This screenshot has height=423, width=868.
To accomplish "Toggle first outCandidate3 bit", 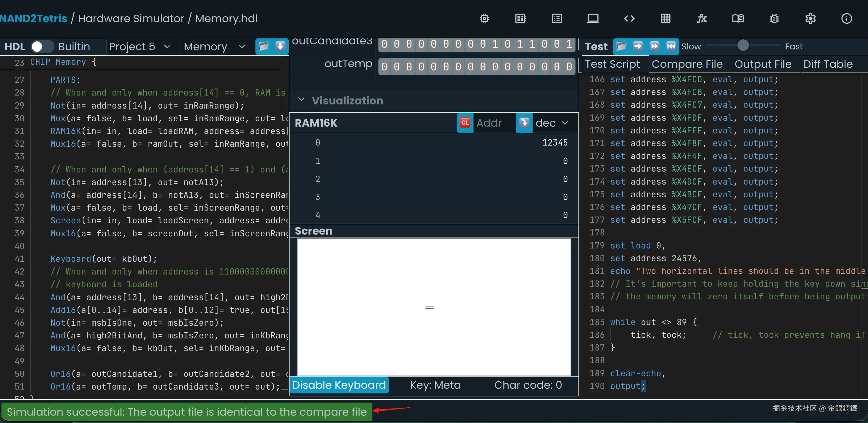I will click(x=385, y=44).
